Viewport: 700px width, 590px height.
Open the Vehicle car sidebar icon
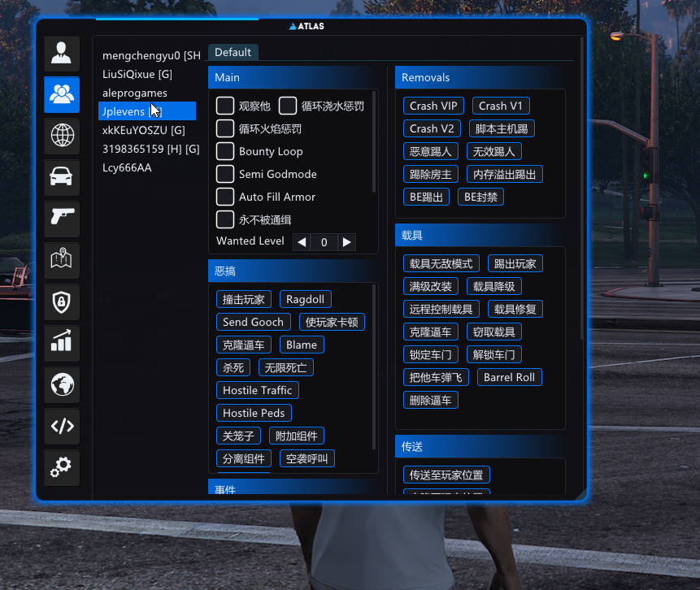click(62, 177)
